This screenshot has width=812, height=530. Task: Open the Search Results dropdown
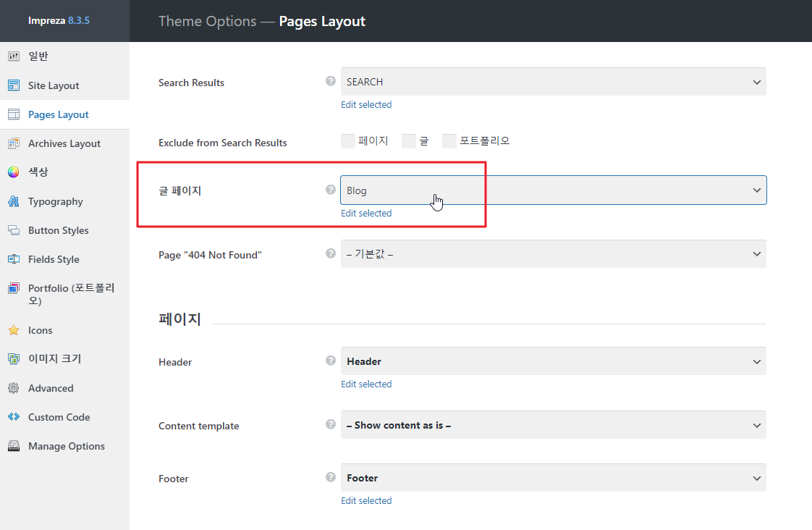(x=553, y=82)
